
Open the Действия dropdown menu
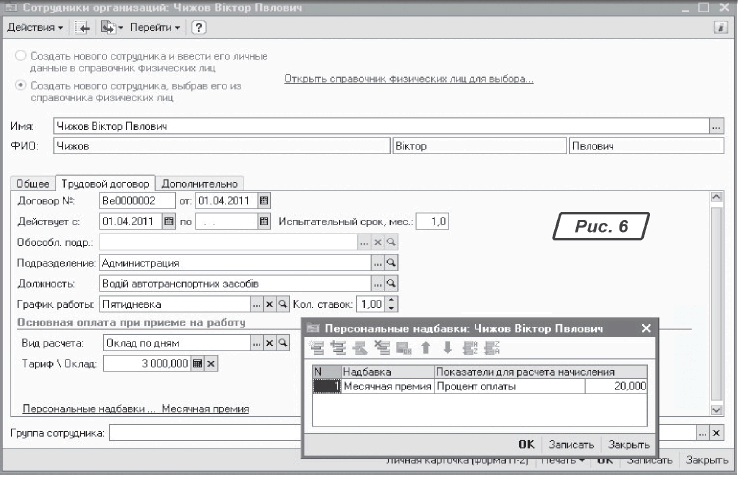click(x=34, y=25)
